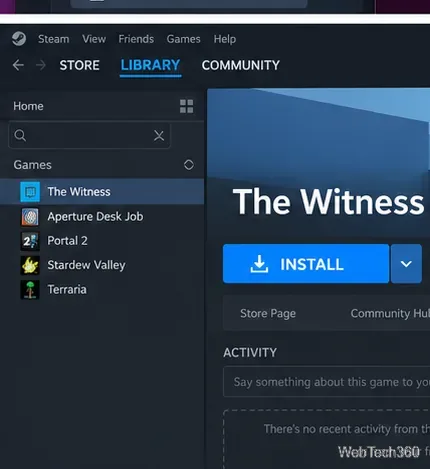Click the search magnifier icon
The height and width of the screenshot is (469, 430).
[x=20, y=135]
